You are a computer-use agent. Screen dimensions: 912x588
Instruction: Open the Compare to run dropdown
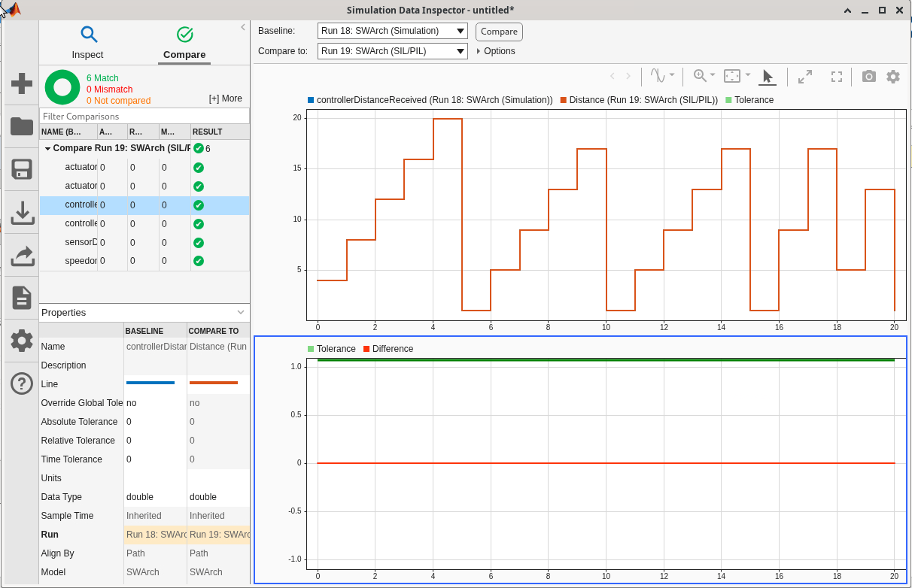[x=393, y=51]
